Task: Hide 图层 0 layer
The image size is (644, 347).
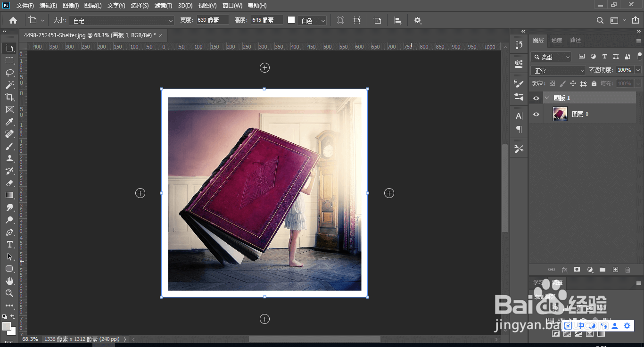Action: pos(536,114)
